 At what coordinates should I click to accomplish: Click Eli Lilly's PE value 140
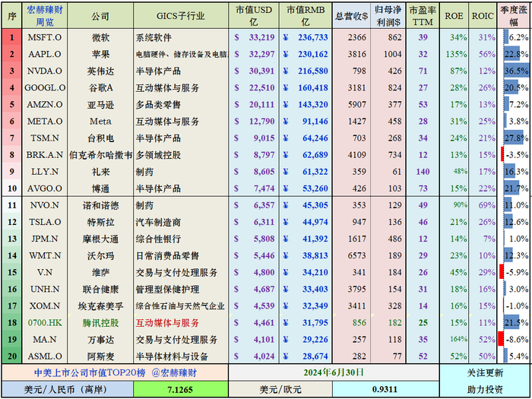pos(423,172)
